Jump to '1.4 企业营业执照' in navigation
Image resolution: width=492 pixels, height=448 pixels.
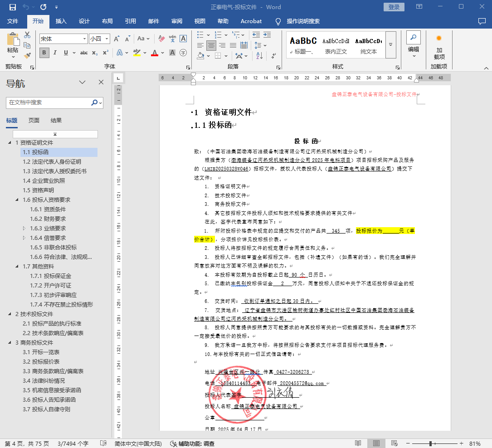[x=44, y=181]
